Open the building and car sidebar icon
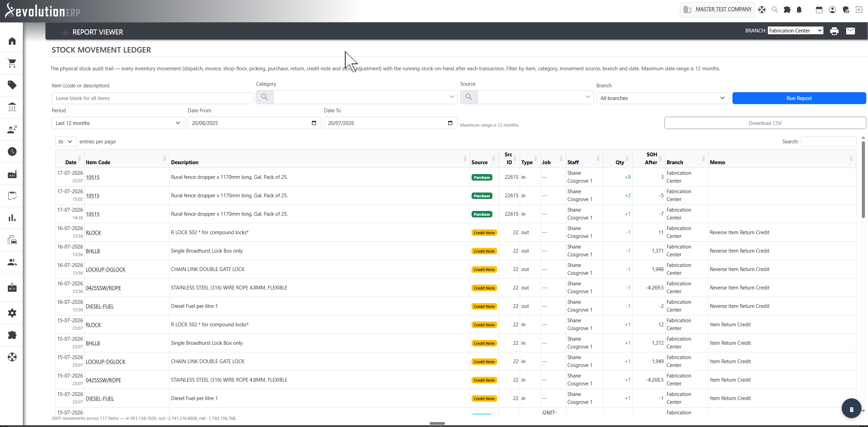Viewport: 868px width, 427px height. tap(12, 240)
